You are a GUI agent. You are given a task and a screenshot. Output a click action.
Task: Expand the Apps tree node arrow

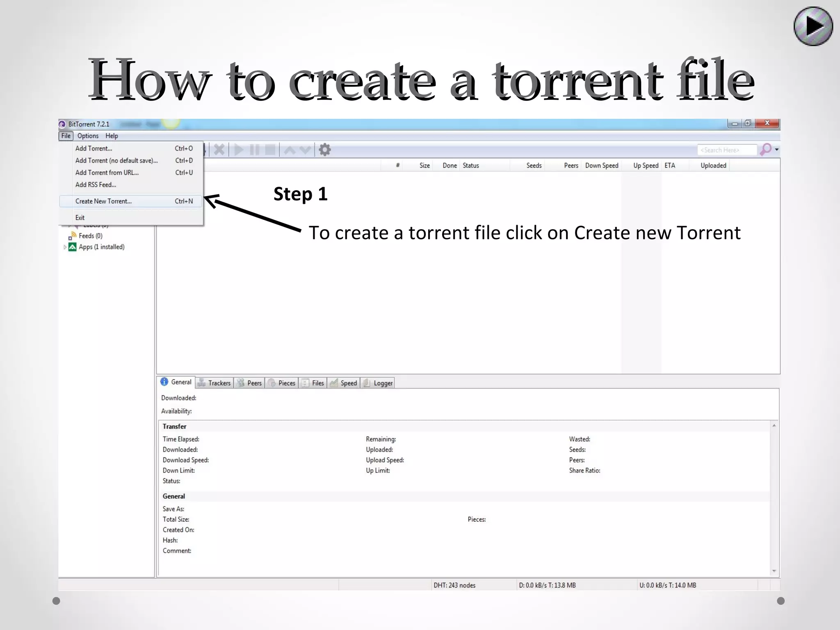[65, 247]
